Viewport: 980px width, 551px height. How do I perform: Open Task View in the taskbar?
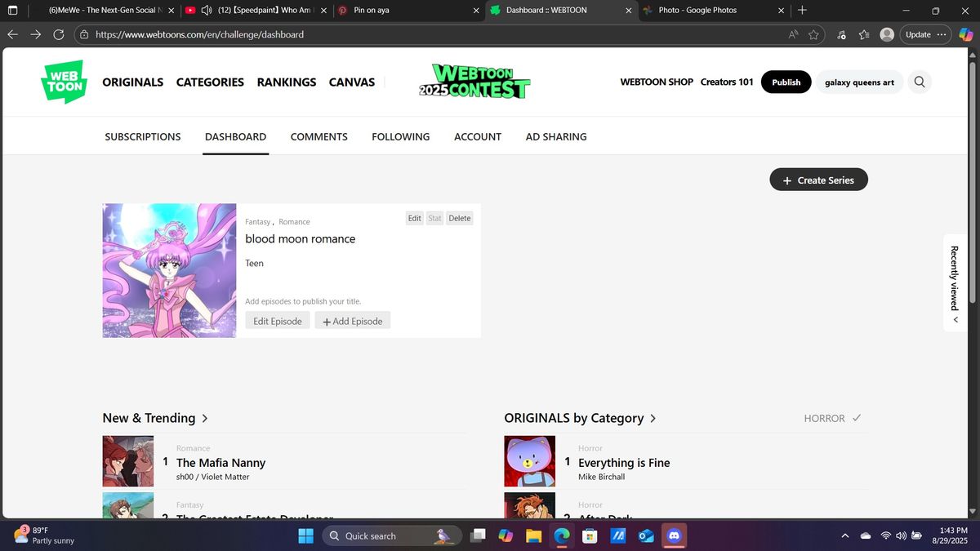[479, 535]
